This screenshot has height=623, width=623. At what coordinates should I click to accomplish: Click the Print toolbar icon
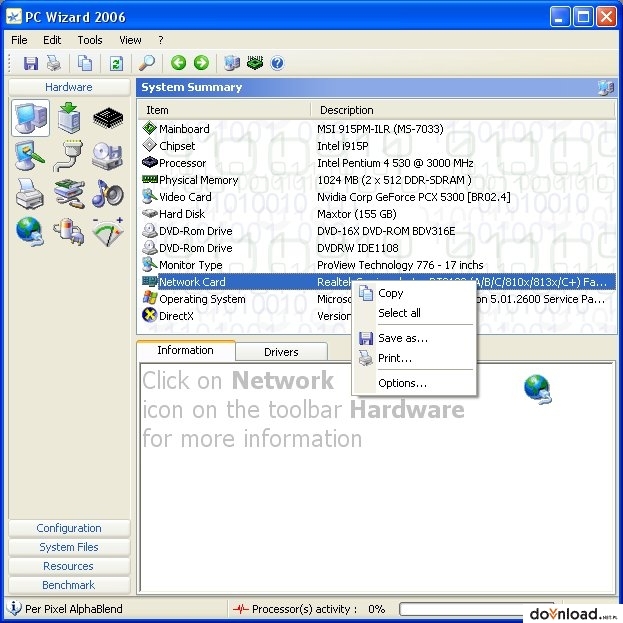(54, 63)
